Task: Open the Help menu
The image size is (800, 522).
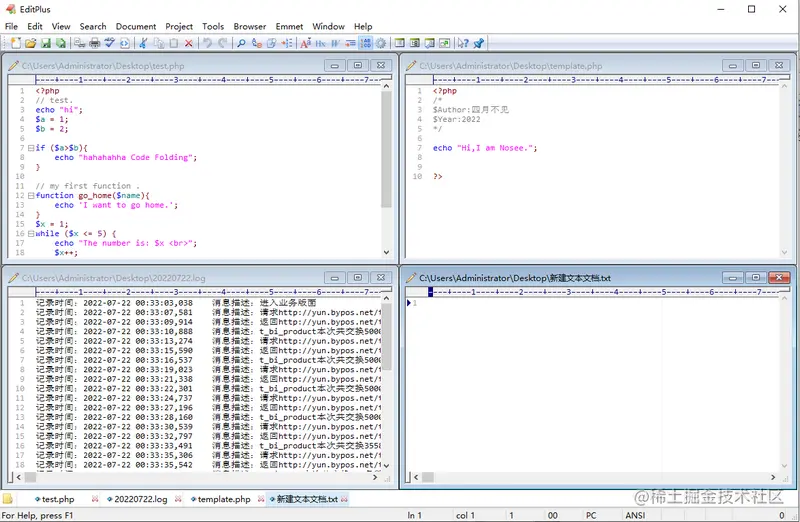Action: point(363,27)
